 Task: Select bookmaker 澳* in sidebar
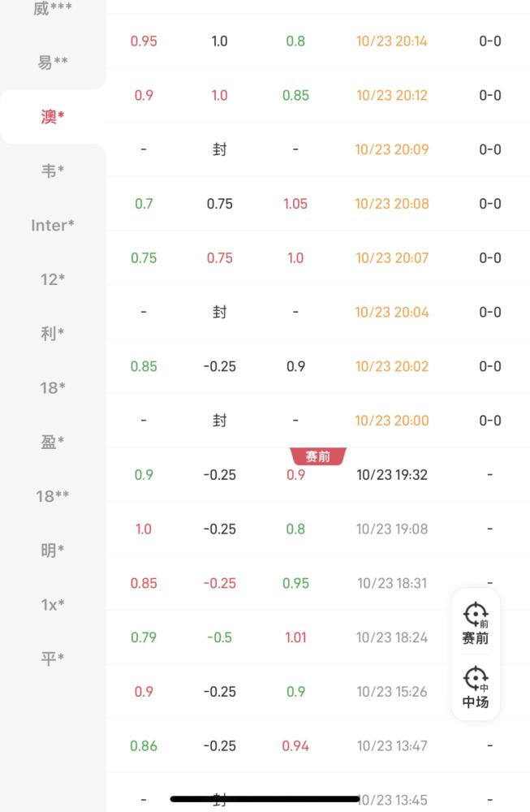click(x=53, y=116)
